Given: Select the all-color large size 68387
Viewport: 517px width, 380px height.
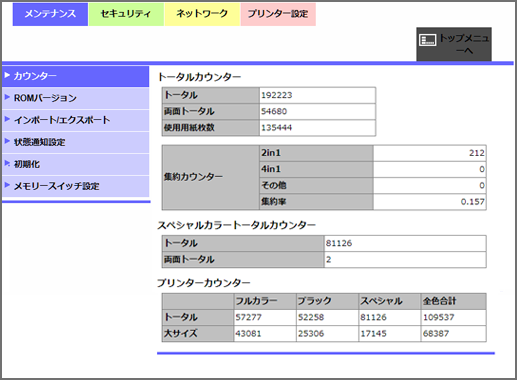Looking at the screenshot, I should pyautogui.click(x=436, y=334).
